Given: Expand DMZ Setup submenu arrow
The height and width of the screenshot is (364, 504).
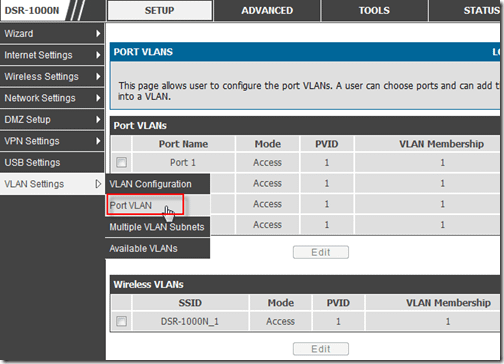Looking at the screenshot, I should (x=98, y=119).
